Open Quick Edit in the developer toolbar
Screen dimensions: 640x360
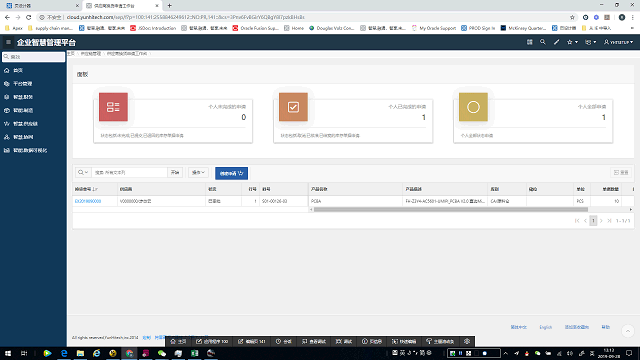tap(404, 341)
